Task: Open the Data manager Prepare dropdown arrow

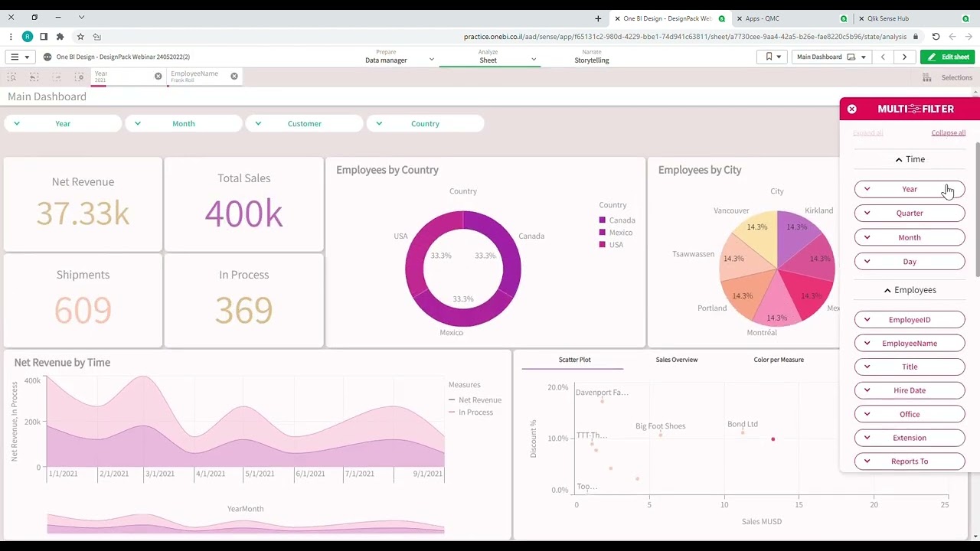Action: 432,60
